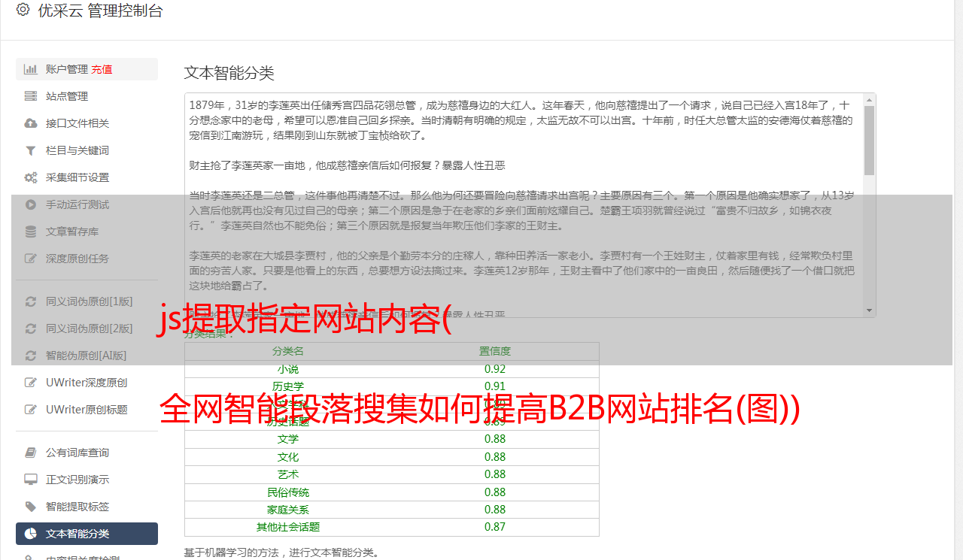Click the 0.91 confidence value
The height and width of the screenshot is (560, 963).
495,386
